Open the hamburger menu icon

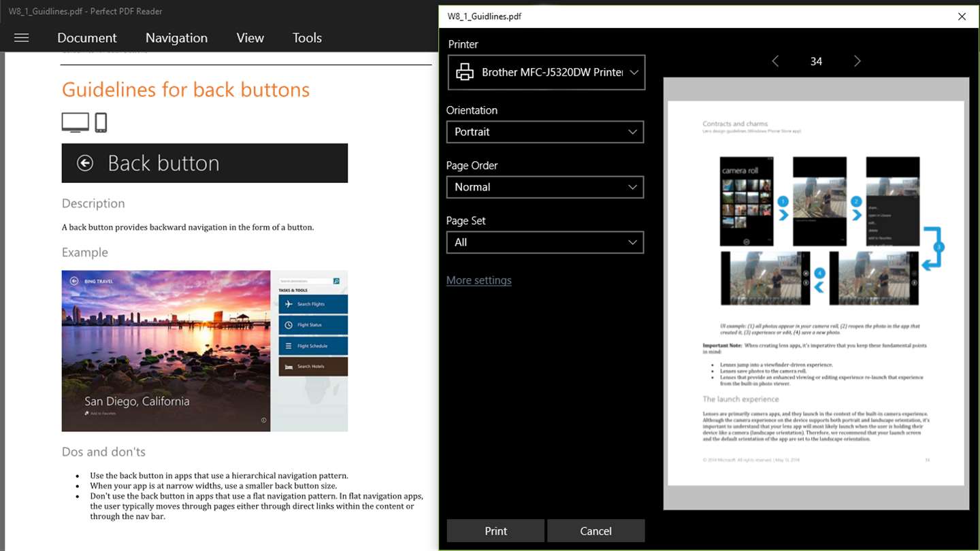click(x=21, y=38)
